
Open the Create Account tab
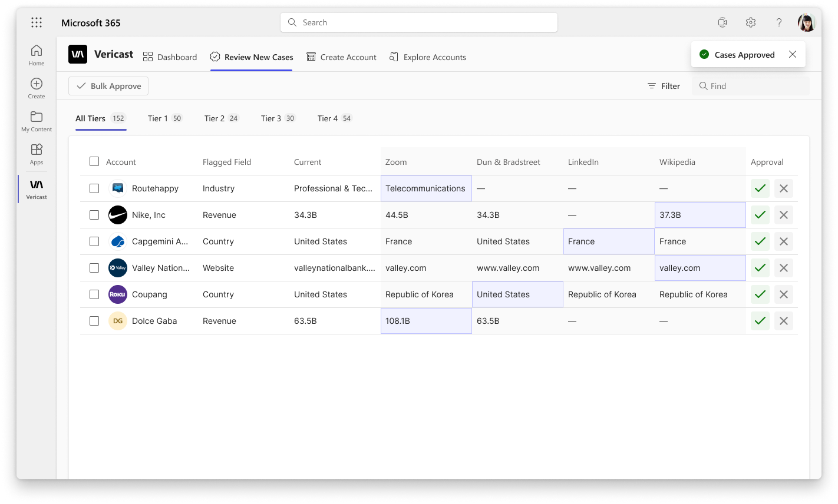(x=341, y=57)
